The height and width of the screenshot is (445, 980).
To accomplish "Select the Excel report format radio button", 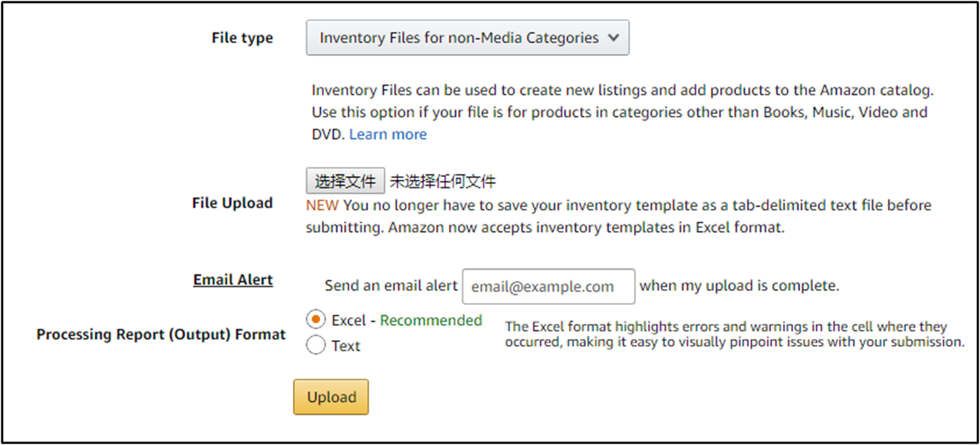I will tap(316, 320).
